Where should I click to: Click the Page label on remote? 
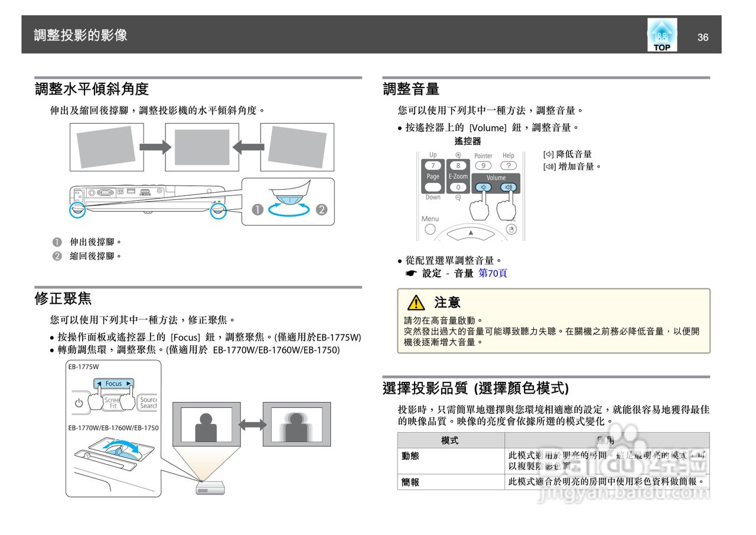point(433,177)
